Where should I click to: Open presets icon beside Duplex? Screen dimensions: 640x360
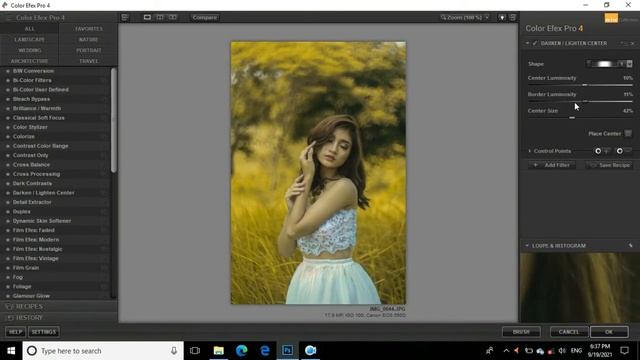[104, 212]
